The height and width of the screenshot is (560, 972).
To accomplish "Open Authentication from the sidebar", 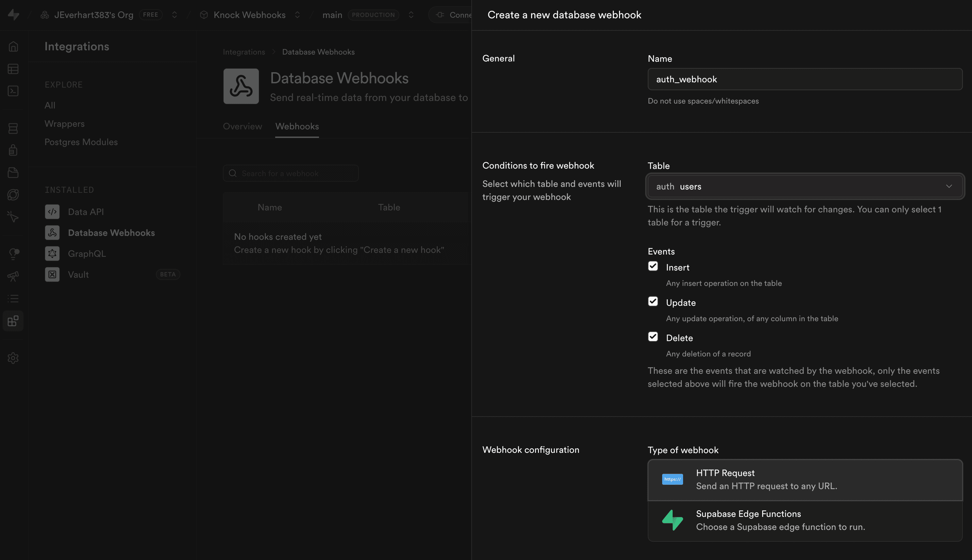I will click(13, 150).
